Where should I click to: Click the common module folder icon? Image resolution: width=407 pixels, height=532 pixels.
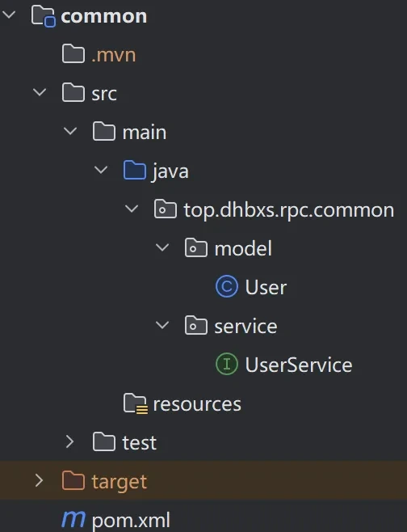43,16
